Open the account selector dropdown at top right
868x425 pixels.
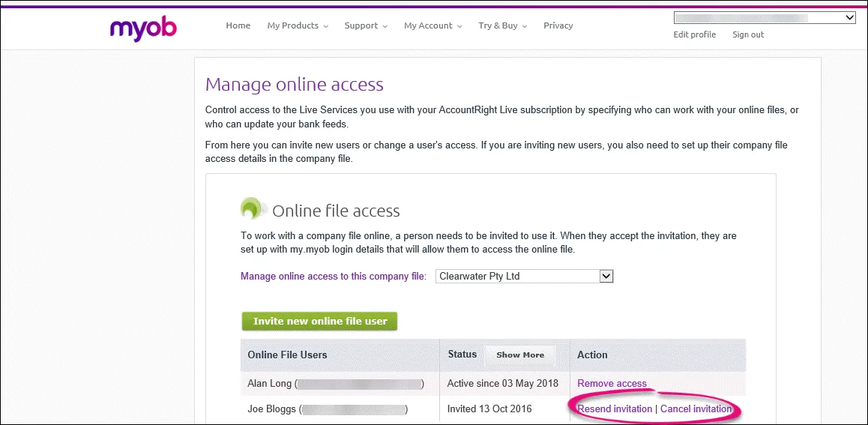click(x=765, y=18)
